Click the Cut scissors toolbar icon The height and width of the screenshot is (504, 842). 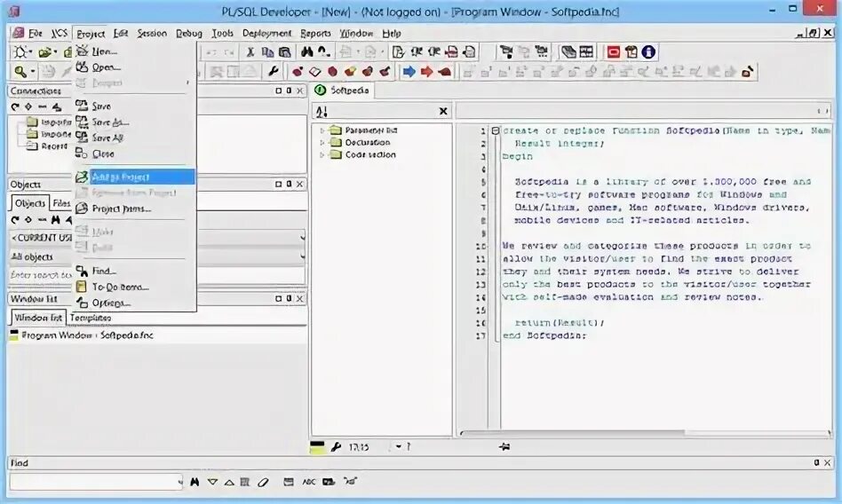pyautogui.click(x=250, y=52)
